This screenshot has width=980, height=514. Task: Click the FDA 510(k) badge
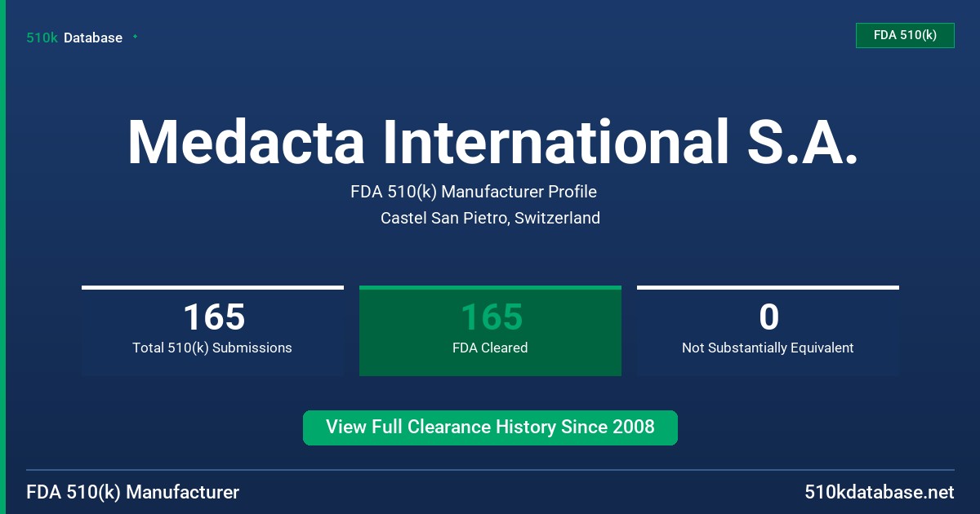(x=905, y=36)
